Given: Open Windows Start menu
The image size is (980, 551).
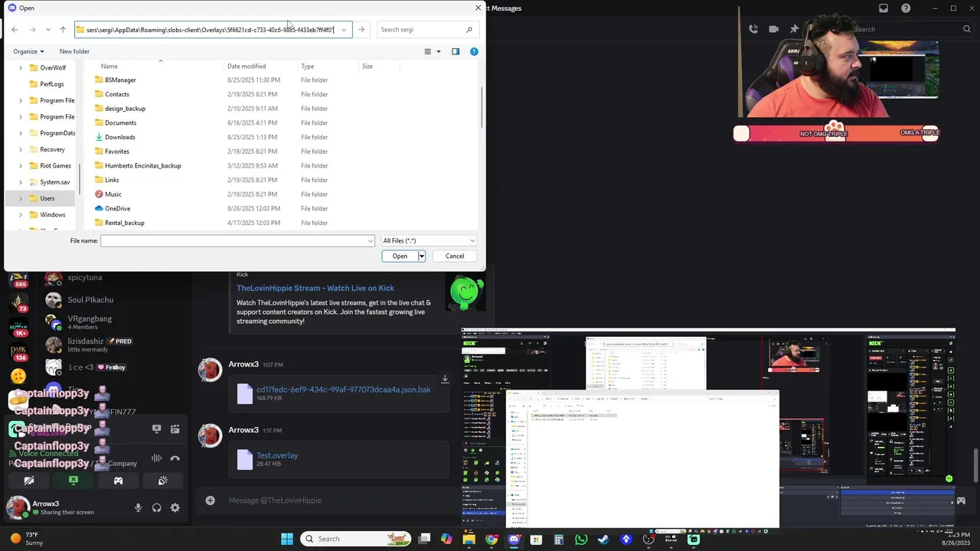Looking at the screenshot, I should 287,539.
